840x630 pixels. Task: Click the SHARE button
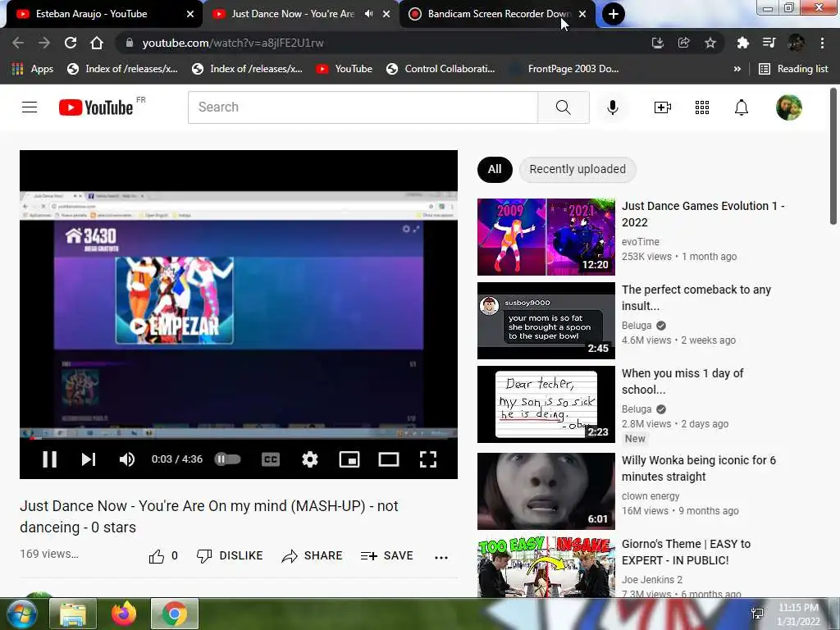point(312,556)
